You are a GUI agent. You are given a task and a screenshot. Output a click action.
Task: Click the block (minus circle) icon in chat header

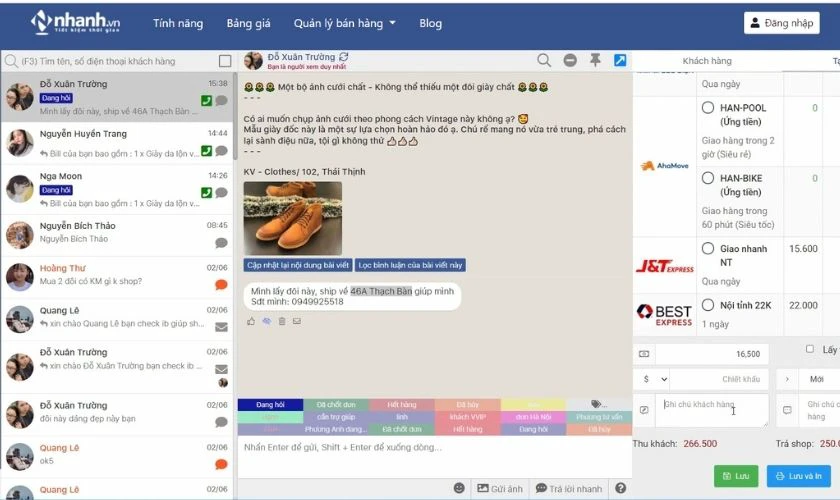(570, 60)
